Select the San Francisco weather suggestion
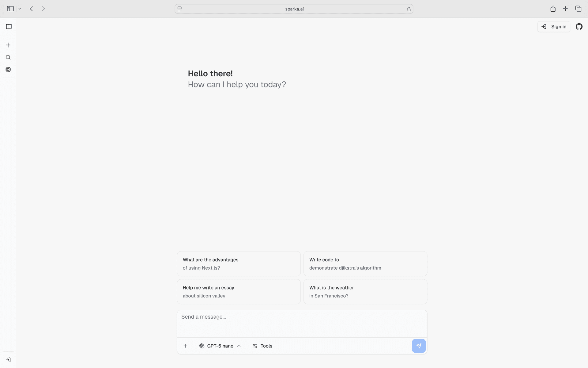This screenshot has height=368, width=588. [365, 292]
